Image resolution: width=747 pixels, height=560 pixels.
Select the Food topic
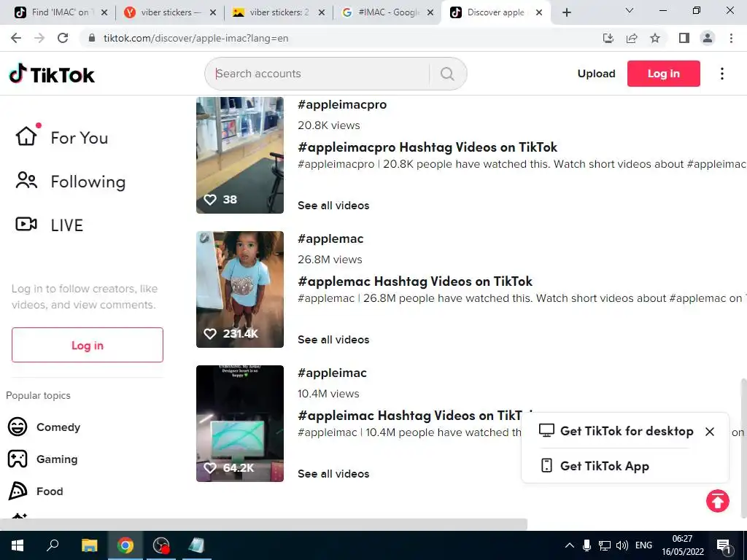tap(35, 491)
